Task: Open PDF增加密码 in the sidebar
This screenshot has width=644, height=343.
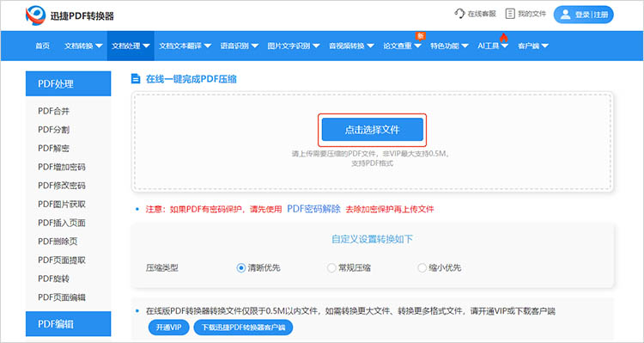Action: point(62,167)
